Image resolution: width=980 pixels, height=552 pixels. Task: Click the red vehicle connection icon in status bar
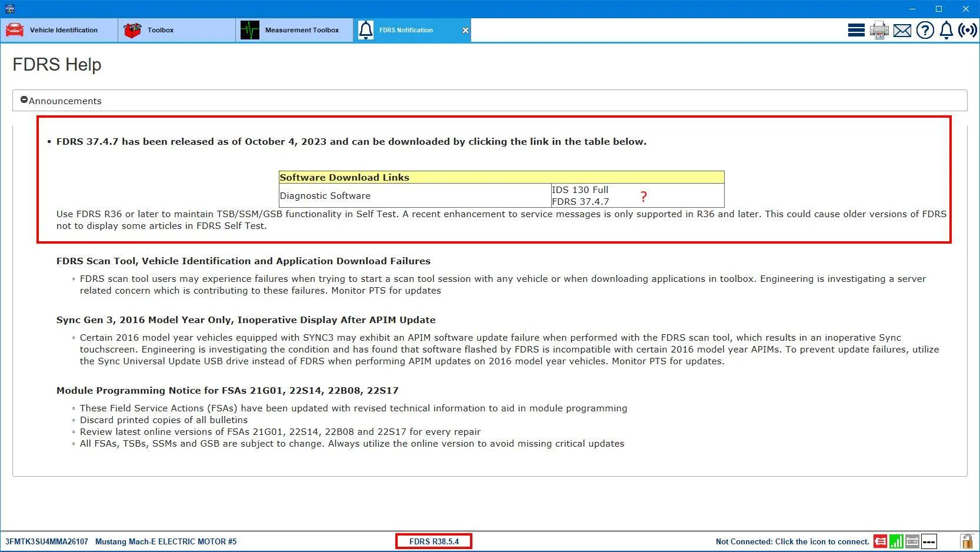(x=881, y=541)
